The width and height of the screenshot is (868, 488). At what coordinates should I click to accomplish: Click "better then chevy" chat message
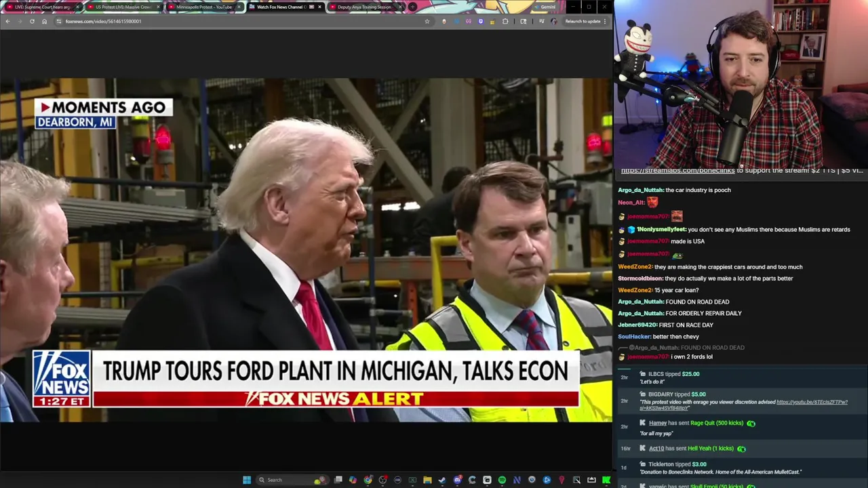[675, 336]
